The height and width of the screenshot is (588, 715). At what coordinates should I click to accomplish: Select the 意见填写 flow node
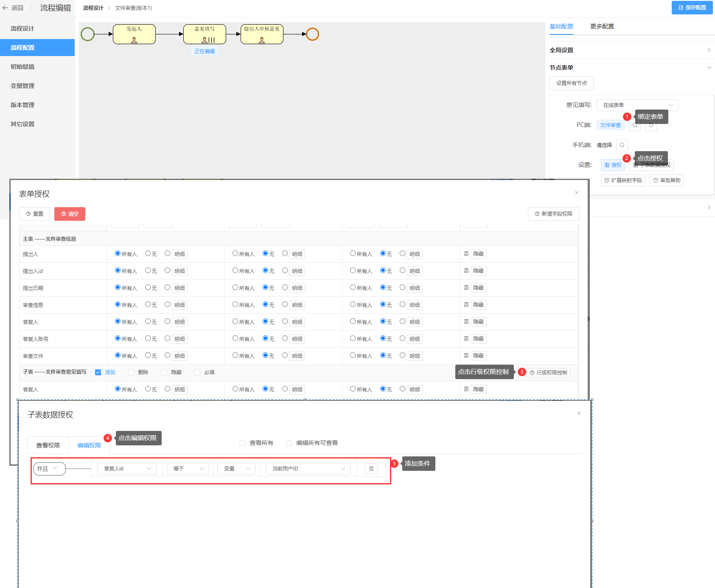[205, 34]
